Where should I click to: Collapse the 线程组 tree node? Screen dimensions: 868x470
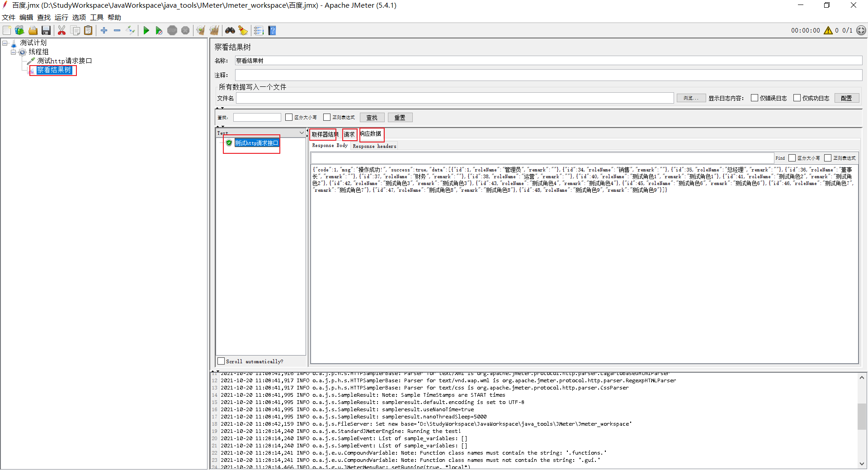point(13,52)
